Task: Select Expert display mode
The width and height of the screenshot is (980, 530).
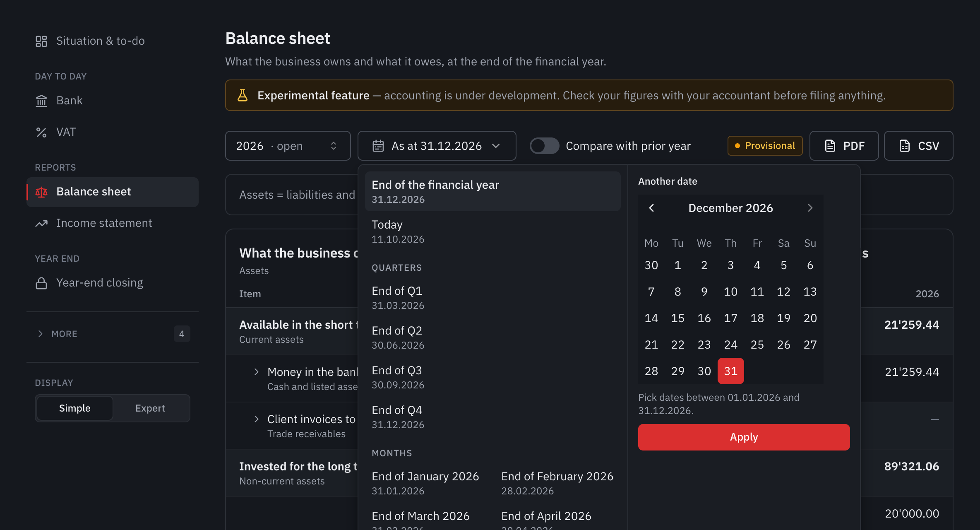Action: (150, 408)
